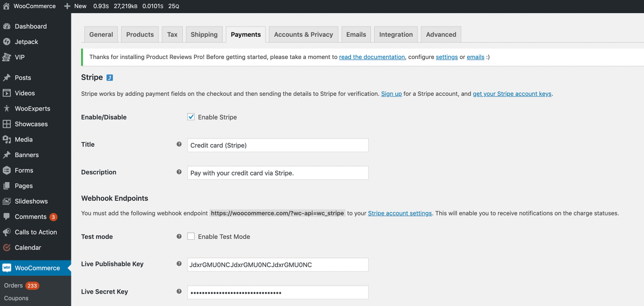Switch to the Accounts & Privacy tab
This screenshot has height=306, width=644.
coord(303,35)
